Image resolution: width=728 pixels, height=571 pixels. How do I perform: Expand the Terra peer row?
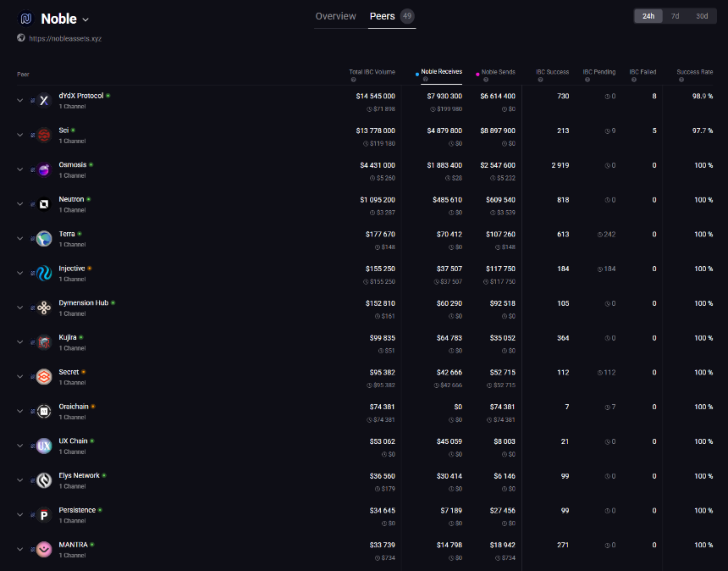pos(20,238)
